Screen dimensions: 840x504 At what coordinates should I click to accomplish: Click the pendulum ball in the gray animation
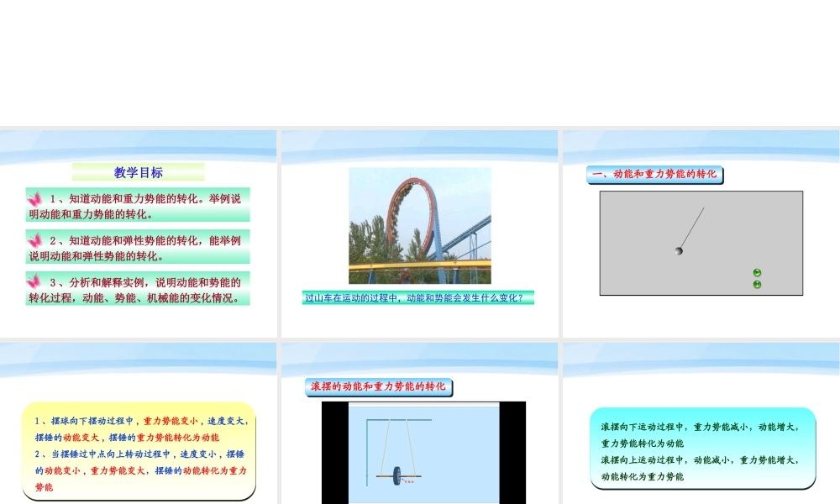tap(679, 250)
